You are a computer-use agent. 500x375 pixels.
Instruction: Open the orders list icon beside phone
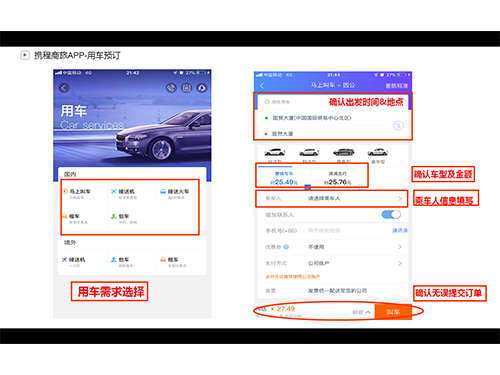186,88
